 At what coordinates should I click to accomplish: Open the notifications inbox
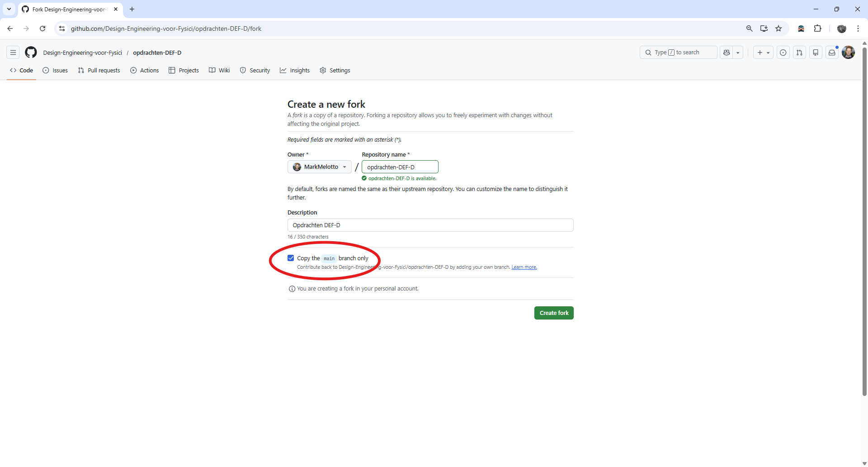tap(832, 52)
